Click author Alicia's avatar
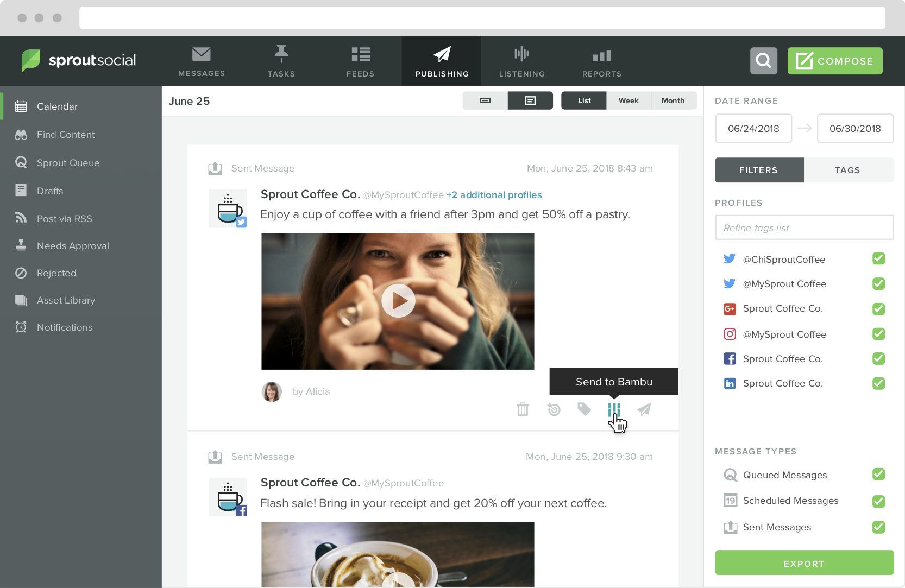The width and height of the screenshot is (905, 588). pos(272,391)
